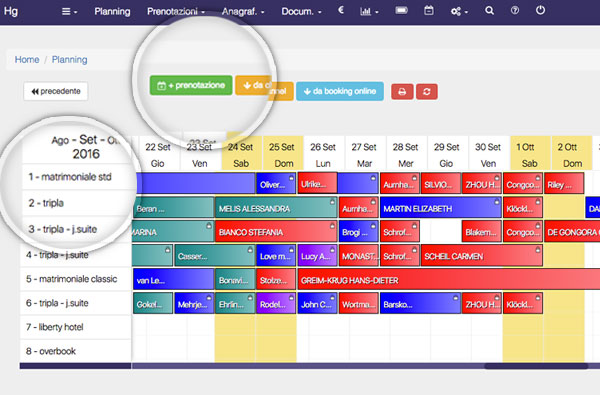Expand the Anagraf. dropdown menu
This screenshot has width=600, height=395.
pyautogui.click(x=243, y=11)
